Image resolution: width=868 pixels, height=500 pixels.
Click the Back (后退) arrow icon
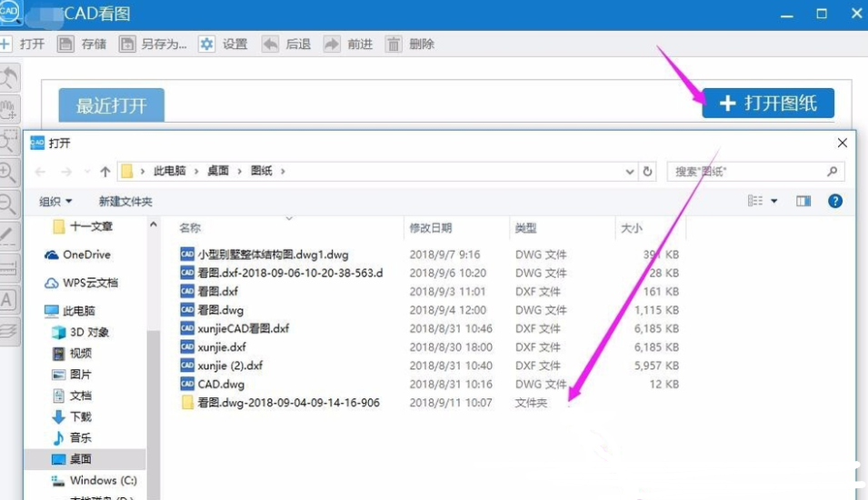[x=270, y=44]
